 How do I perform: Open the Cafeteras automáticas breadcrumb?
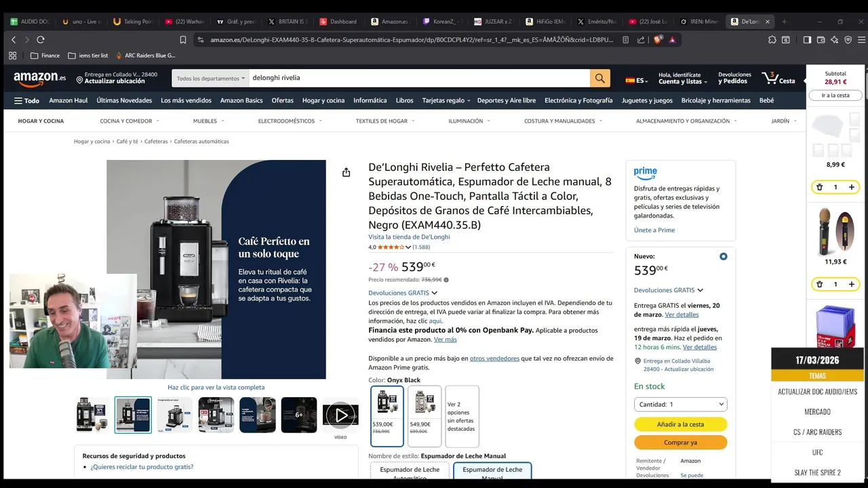[201, 142]
